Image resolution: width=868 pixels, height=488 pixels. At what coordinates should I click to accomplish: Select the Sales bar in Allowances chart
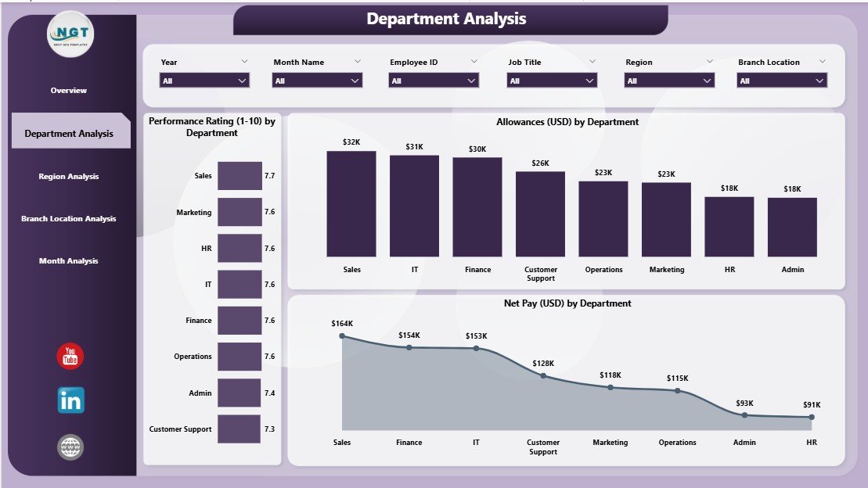coord(352,204)
